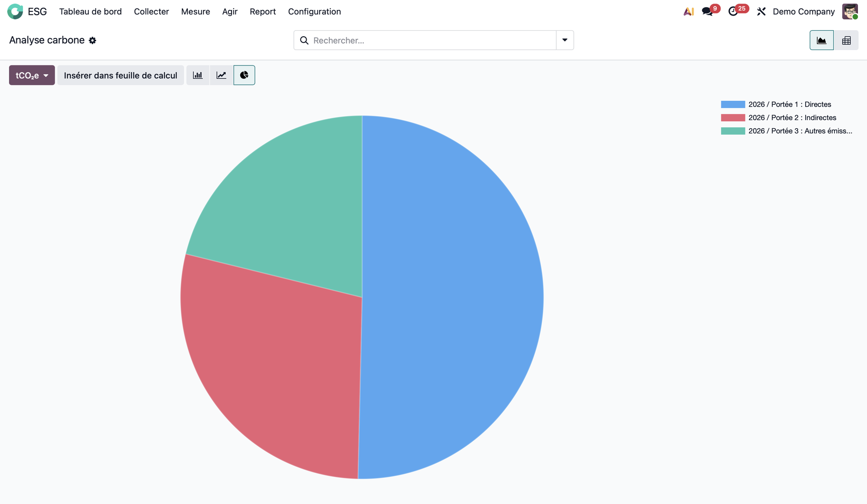Image resolution: width=867 pixels, height=504 pixels.
Task: Switch to line chart view
Action: (x=221, y=75)
